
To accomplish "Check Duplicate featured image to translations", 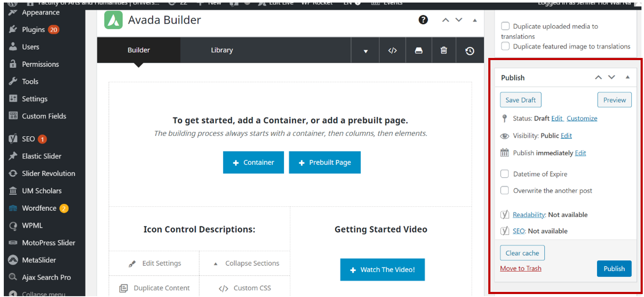I will tap(505, 46).
